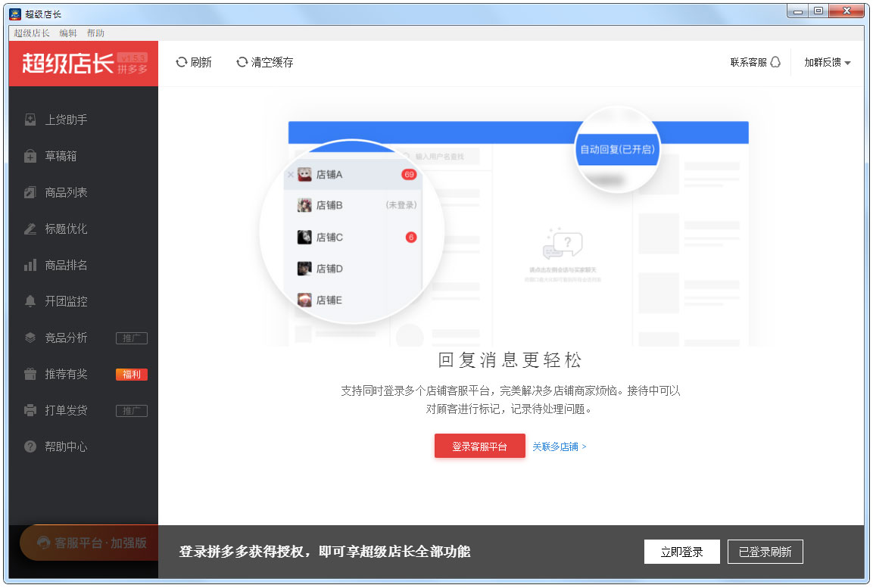Click the 清空缓存 toolbar label
Image resolution: width=873 pixels, height=588 pixels.
pos(273,62)
